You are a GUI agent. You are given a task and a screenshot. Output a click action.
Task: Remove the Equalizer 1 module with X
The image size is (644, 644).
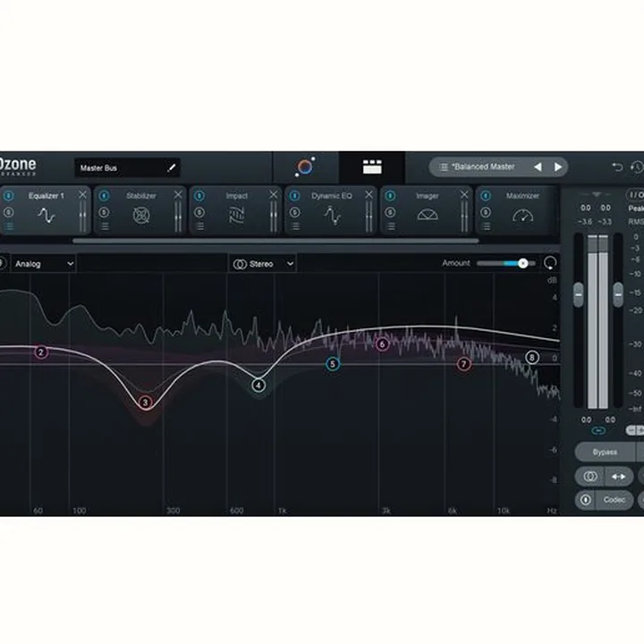[x=82, y=194]
